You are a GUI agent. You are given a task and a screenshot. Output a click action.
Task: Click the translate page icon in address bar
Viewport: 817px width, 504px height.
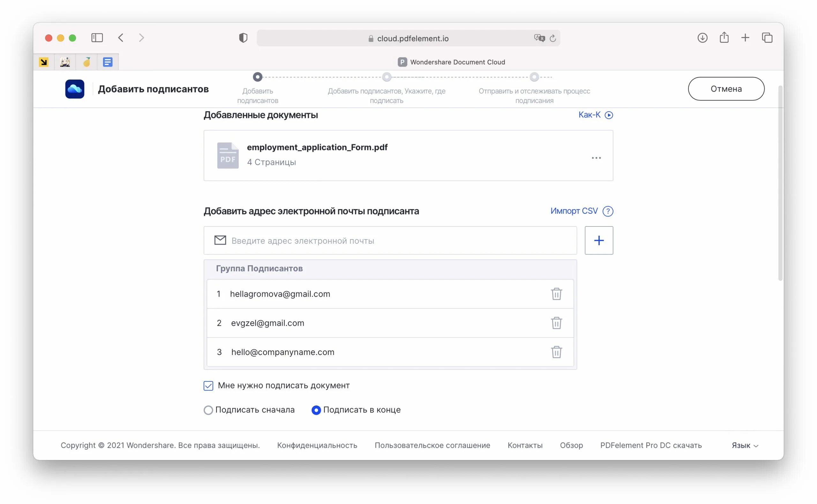(539, 38)
